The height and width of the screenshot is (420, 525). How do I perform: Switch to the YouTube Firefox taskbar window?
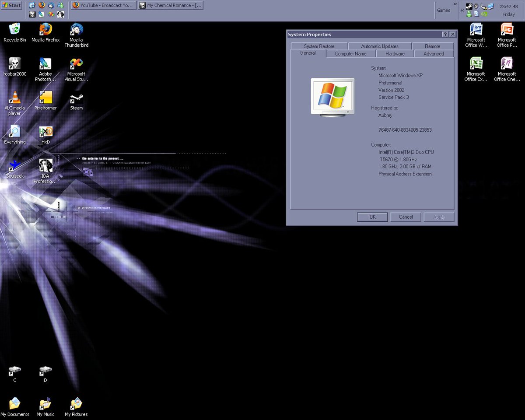pyautogui.click(x=103, y=5)
